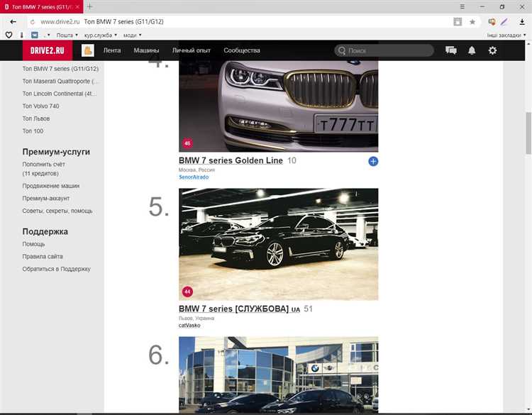
Task: Open the VK bookmark icon
Action: 35,35
